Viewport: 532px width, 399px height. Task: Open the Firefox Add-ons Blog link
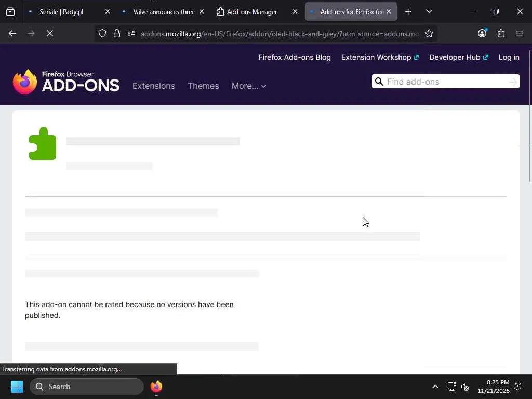click(x=295, y=57)
